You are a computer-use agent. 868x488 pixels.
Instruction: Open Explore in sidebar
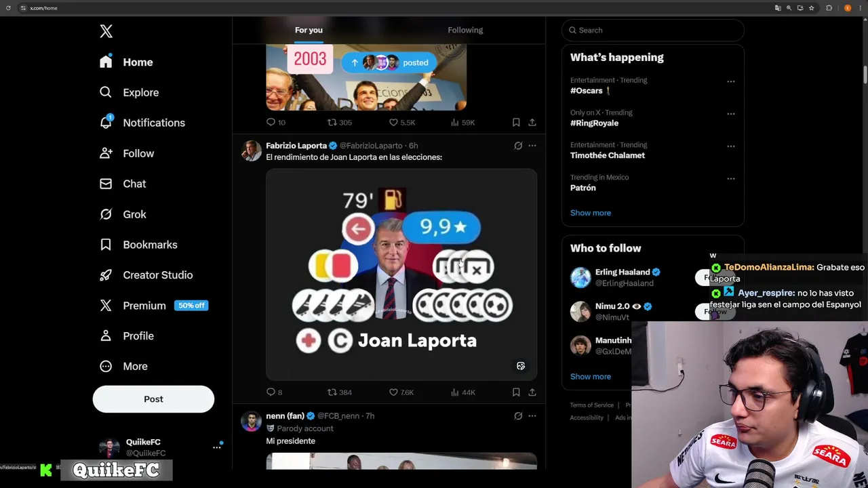click(129, 92)
